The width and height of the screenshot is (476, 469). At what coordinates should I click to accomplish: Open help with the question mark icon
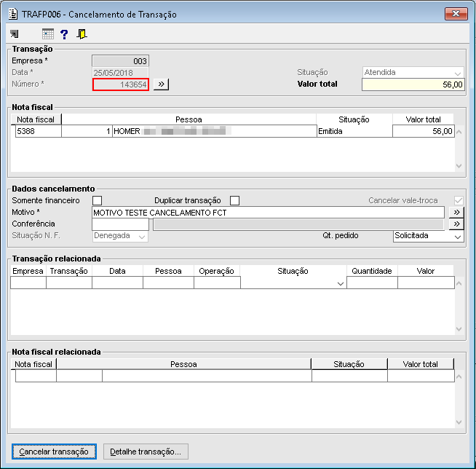pos(64,34)
